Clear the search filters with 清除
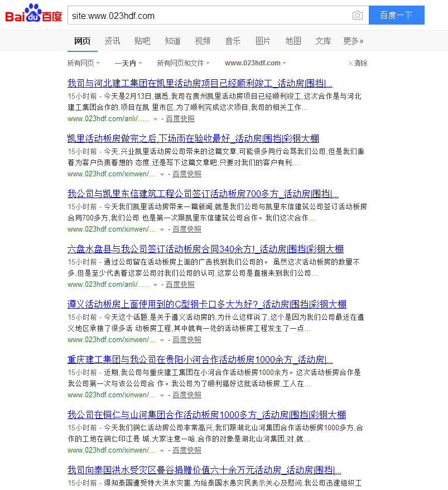Screen dimensions: 448x490 coord(358,63)
